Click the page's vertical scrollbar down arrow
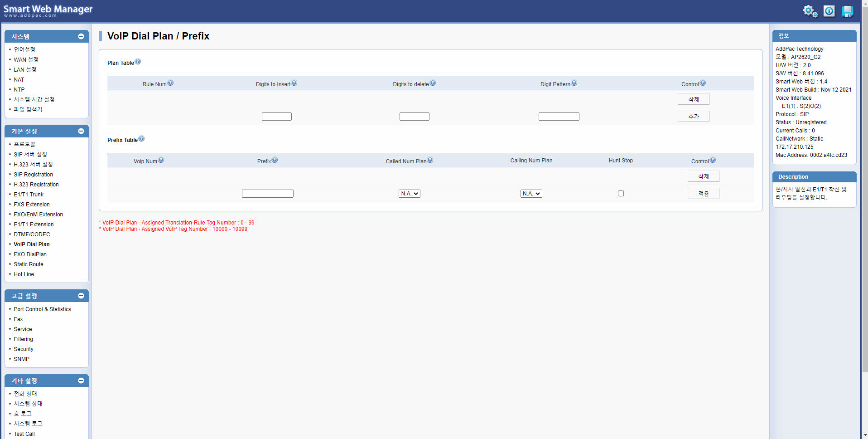 [864, 435]
